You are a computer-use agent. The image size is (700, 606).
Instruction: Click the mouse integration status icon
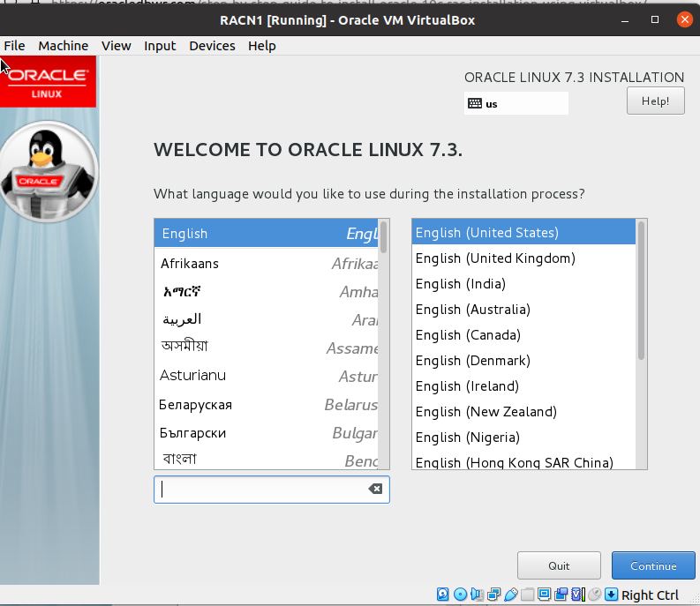tap(594, 595)
